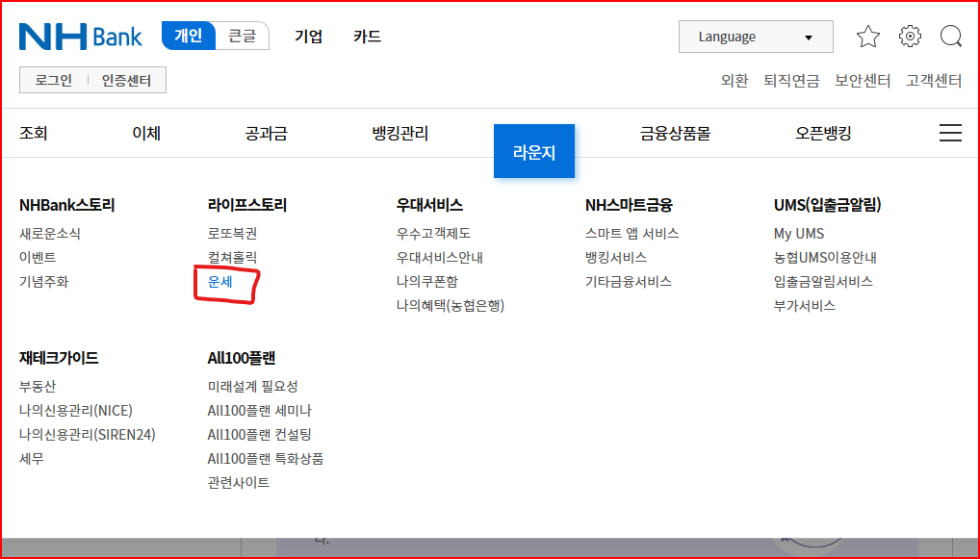Screen dimensions: 980x559
Task: Open the My UMS link
Action: pyautogui.click(x=799, y=234)
